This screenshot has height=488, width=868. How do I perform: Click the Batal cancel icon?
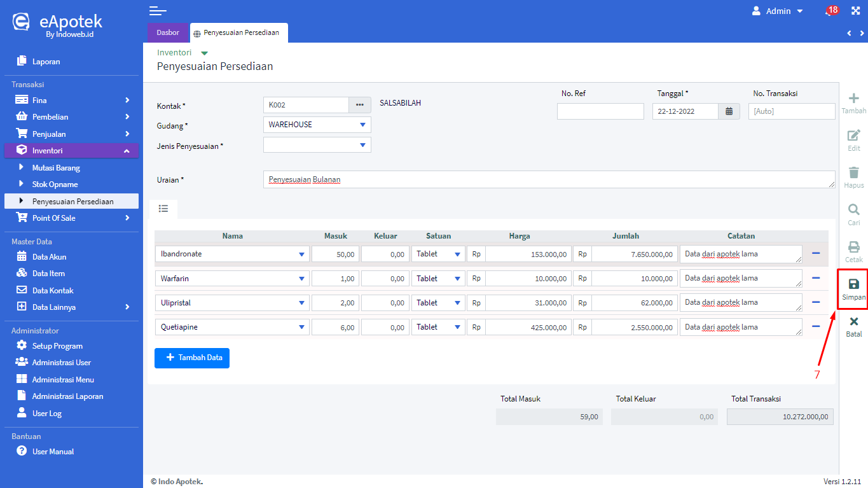853,322
